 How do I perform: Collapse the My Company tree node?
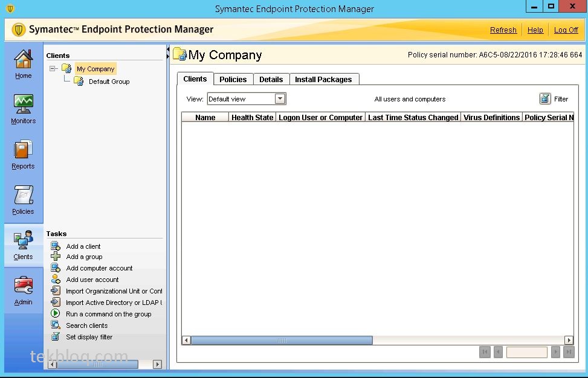[x=53, y=69]
